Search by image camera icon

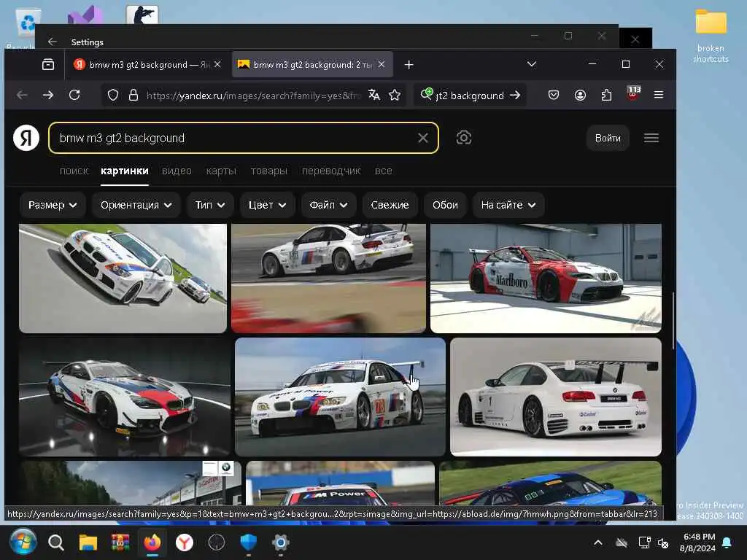pyautogui.click(x=463, y=138)
